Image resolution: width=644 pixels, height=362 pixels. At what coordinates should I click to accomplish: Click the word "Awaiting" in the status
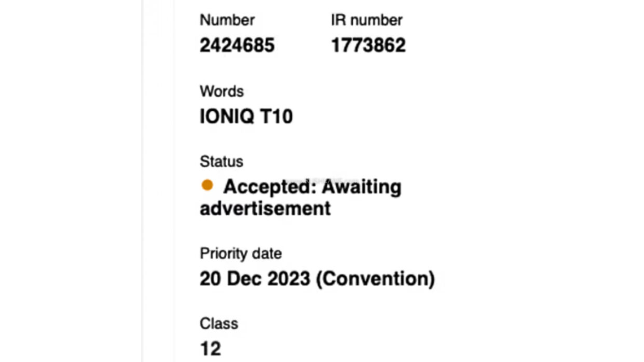tap(362, 187)
